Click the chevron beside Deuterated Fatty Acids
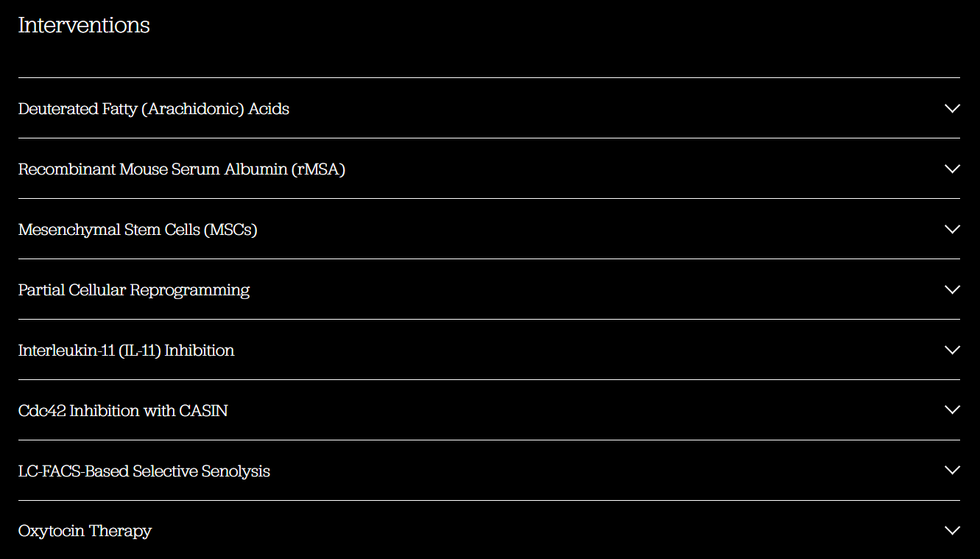 (x=952, y=108)
